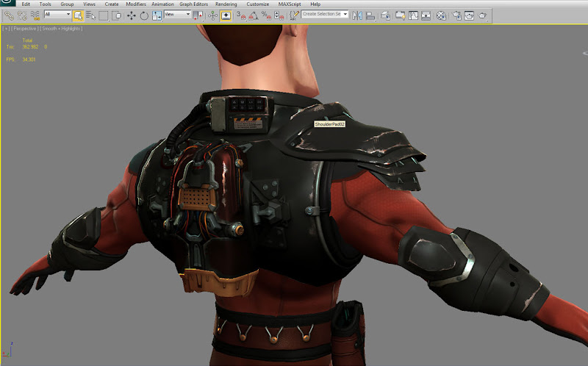Open reference coordinate system 'View' dropdown
The height and width of the screenshot is (366, 588).
pyautogui.click(x=177, y=14)
